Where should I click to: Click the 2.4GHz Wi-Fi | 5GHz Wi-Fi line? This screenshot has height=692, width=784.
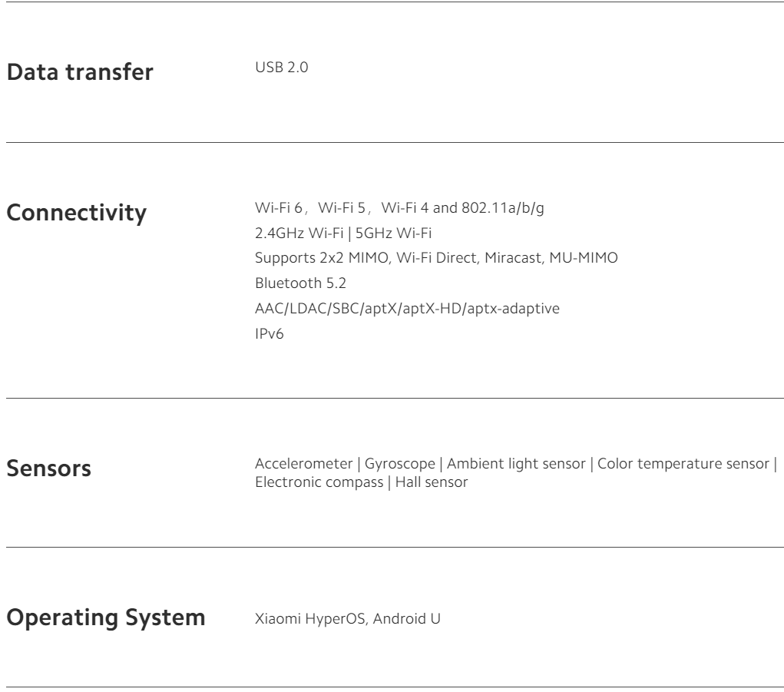342,233
